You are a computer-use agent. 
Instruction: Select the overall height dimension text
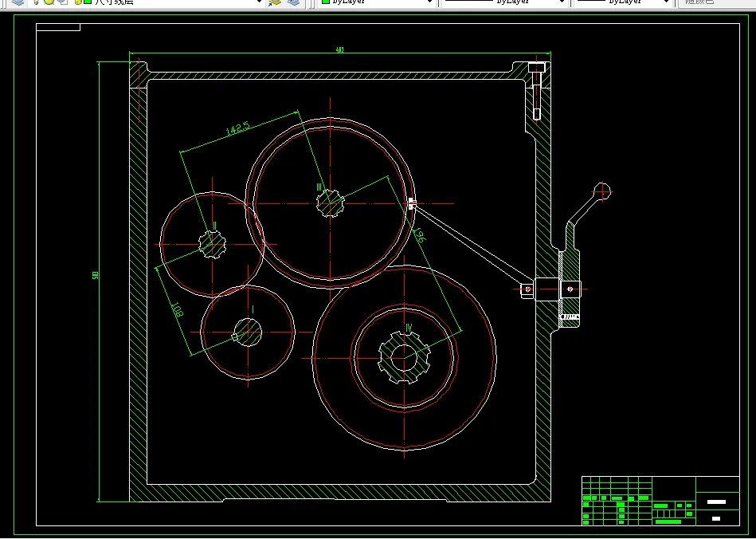pos(95,276)
